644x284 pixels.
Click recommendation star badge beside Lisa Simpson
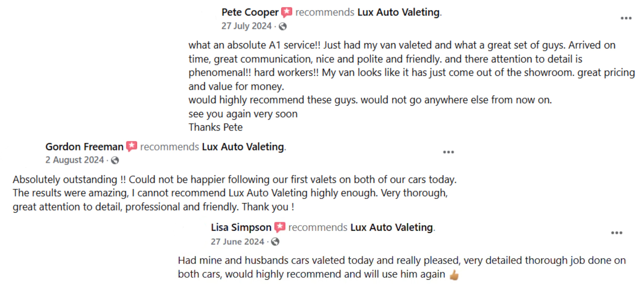click(x=280, y=227)
